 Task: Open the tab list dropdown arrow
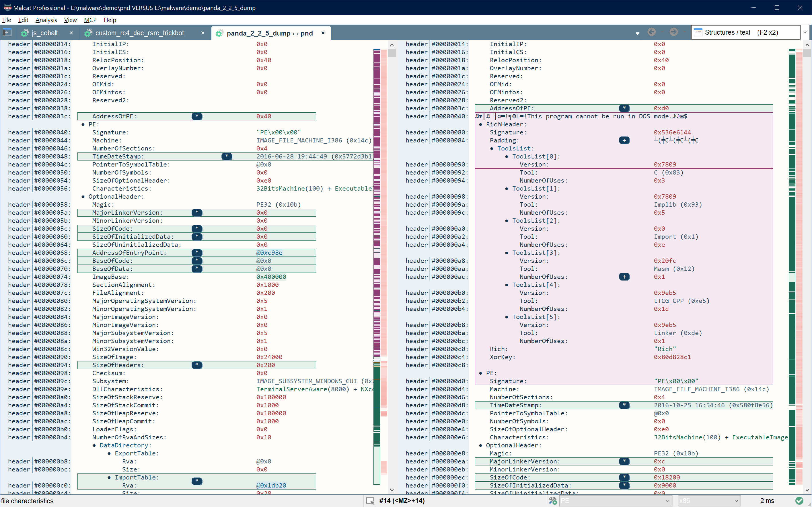tap(638, 33)
